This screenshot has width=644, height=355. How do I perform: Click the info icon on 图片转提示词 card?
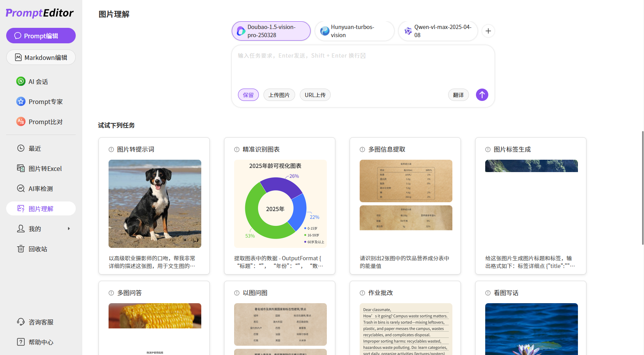tap(110, 148)
